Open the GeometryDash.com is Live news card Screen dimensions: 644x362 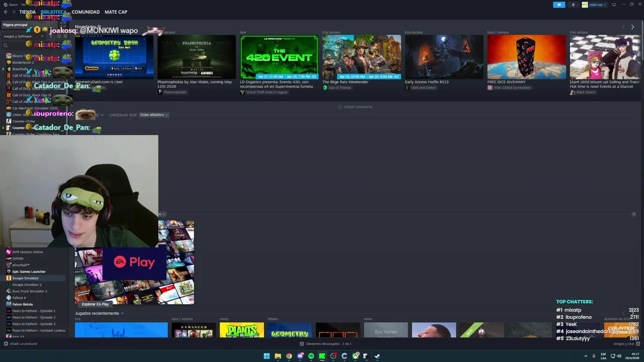(x=114, y=57)
